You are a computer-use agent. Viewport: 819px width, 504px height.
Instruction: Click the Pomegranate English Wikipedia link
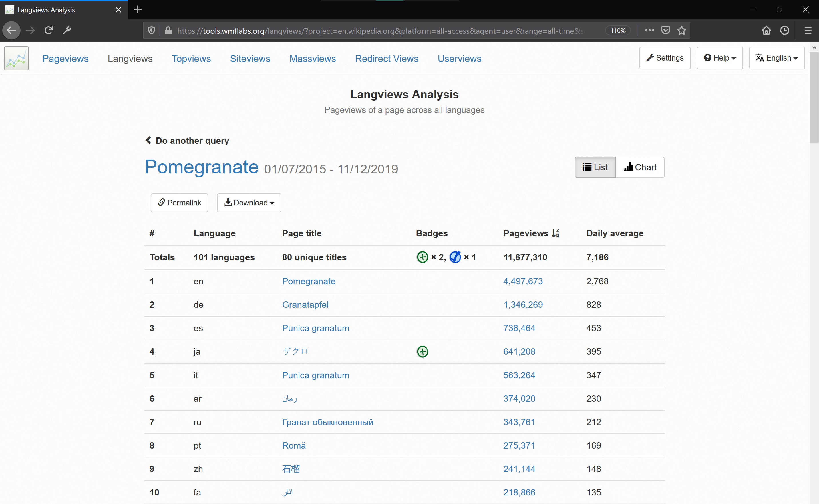click(308, 281)
